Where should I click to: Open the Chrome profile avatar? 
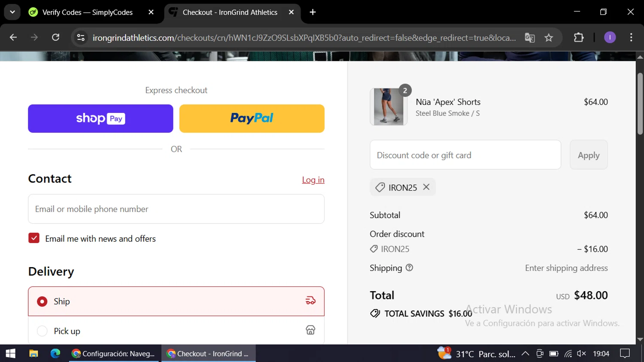(x=610, y=38)
